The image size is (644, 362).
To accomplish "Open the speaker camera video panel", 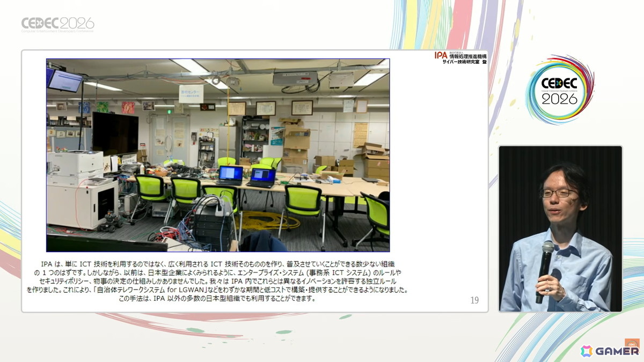I will [x=560, y=228].
